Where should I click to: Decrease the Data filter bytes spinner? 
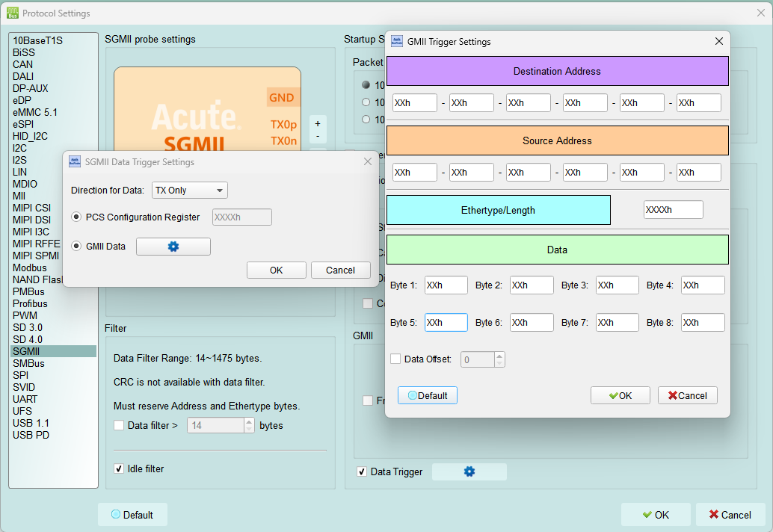click(249, 429)
